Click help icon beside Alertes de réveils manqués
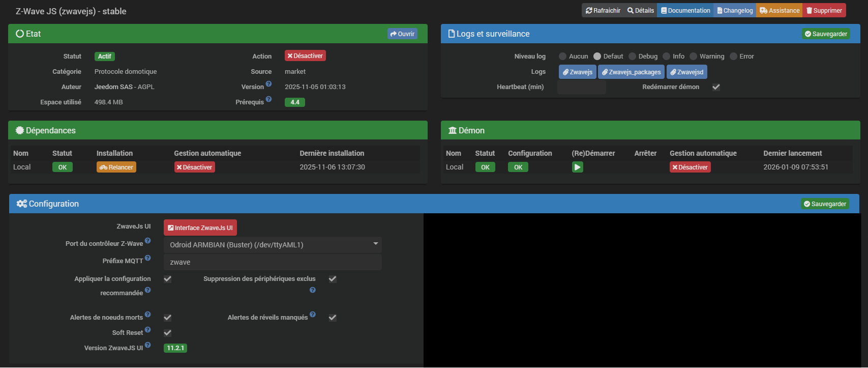The width and height of the screenshot is (868, 368). coord(313,315)
